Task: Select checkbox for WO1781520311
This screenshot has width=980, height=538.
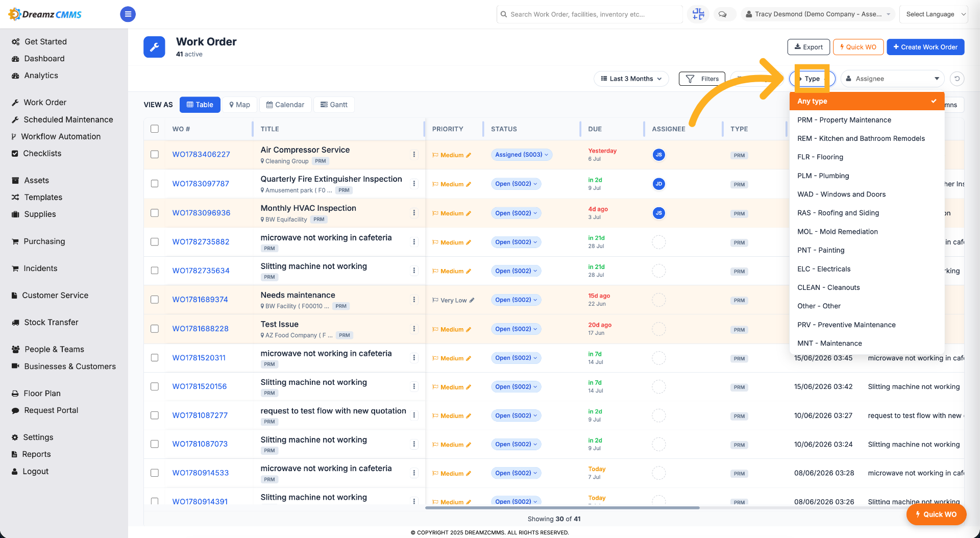Action: coord(155,357)
